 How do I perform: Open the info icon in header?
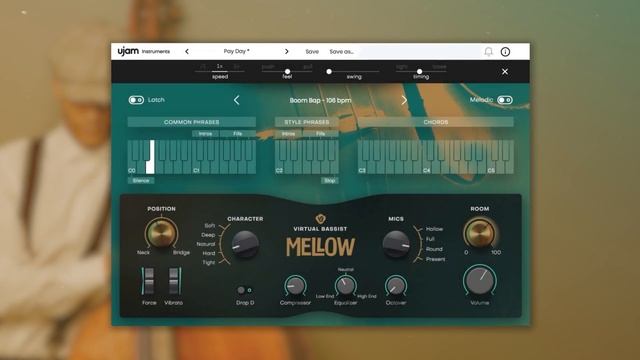505,52
